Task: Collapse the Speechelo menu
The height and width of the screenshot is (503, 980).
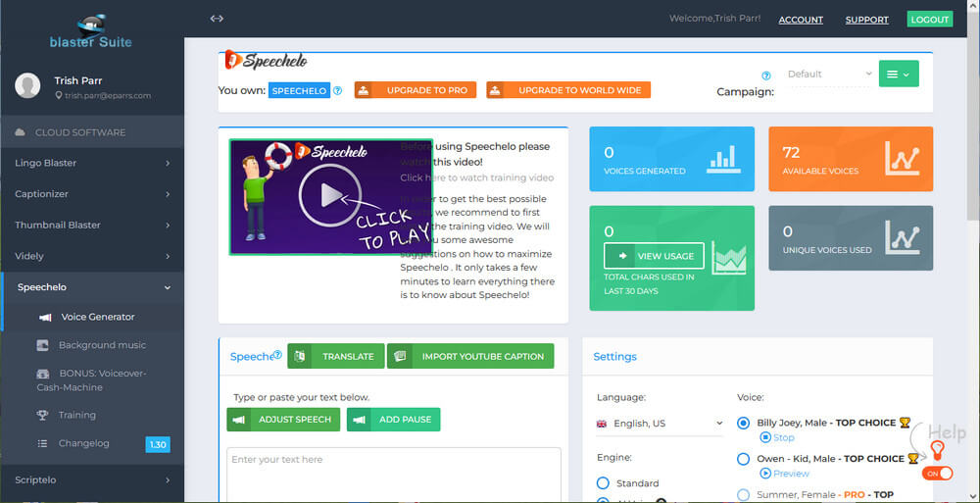Action: coord(92,288)
